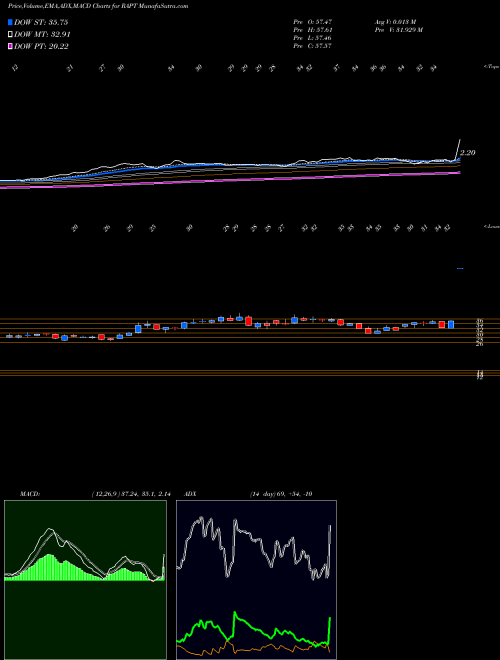The image size is (500, 660).
Task: Click the ADX panel header label
Action: [x=190, y=494]
